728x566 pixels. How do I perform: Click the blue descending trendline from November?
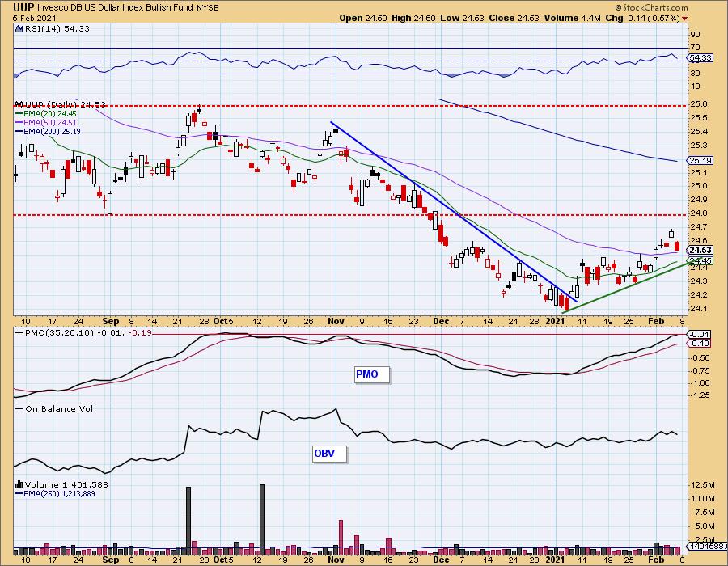click(x=453, y=211)
